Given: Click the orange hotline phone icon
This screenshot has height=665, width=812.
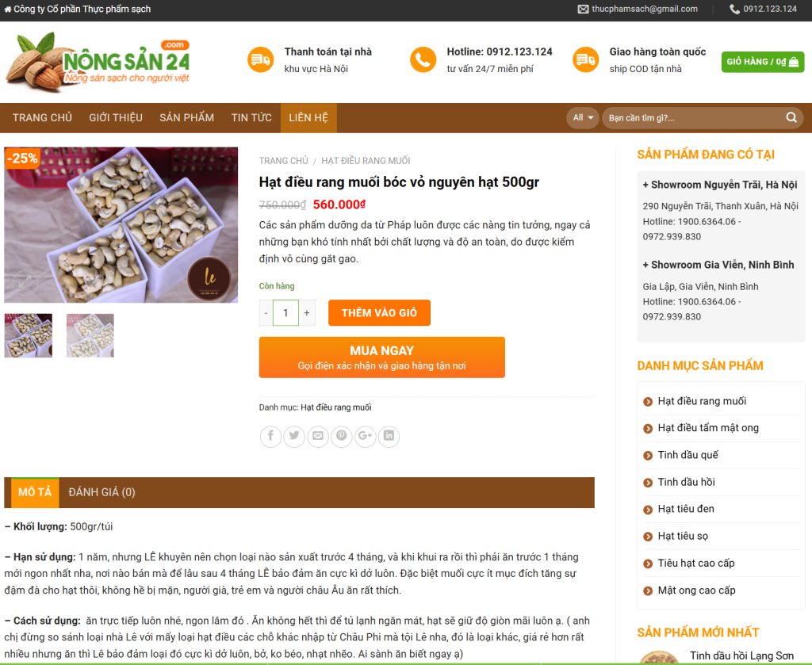Looking at the screenshot, I should [423, 59].
